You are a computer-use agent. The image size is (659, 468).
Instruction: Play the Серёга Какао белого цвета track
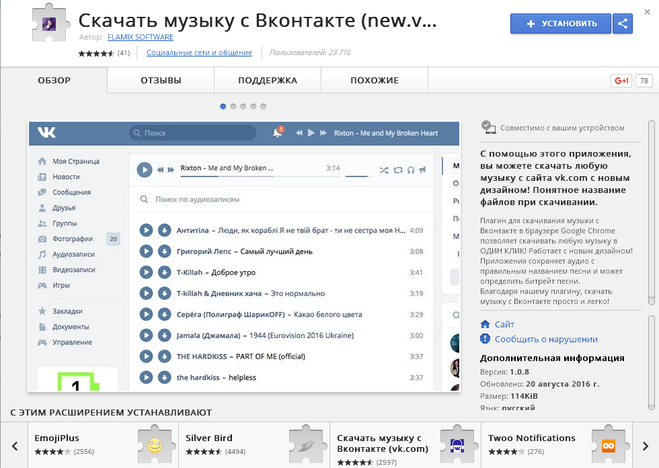pos(146,314)
